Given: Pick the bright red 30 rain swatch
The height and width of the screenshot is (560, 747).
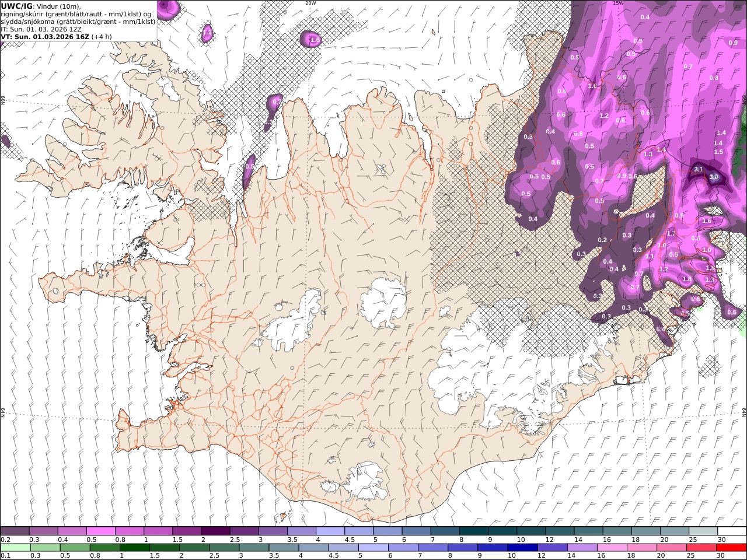Looking at the screenshot, I should tap(731, 548).
